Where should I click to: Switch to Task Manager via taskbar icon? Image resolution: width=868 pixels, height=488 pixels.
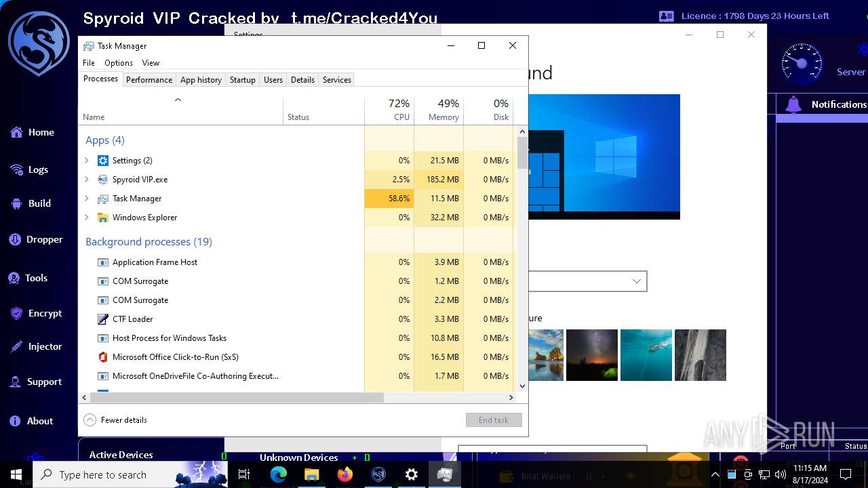point(445,474)
